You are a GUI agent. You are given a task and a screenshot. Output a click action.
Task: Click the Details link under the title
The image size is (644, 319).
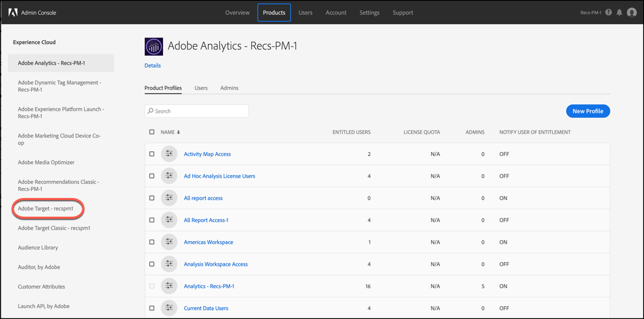[x=152, y=65]
